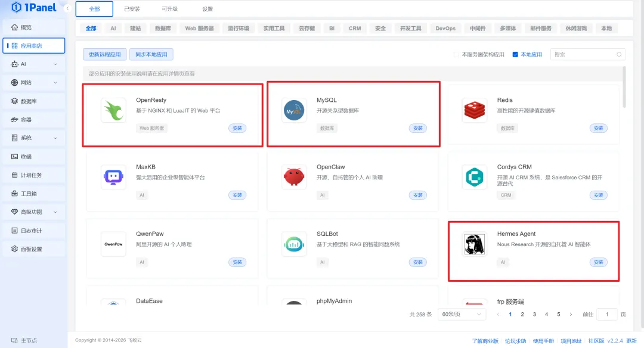Image resolution: width=644 pixels, height=348 pixels.
Task: Click the Web 服务器 tag on OpenResty
Action: pyautogui.click(x=151, y=129)
